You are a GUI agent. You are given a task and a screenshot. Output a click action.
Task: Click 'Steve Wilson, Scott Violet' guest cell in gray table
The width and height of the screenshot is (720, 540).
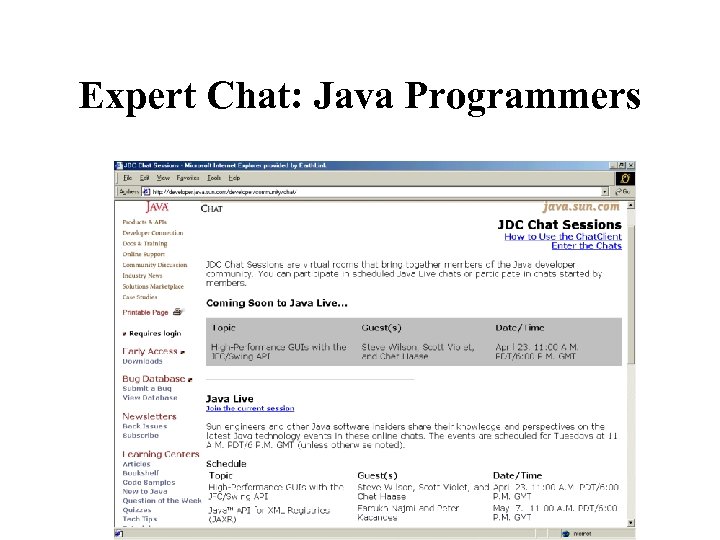coord(418,351)
